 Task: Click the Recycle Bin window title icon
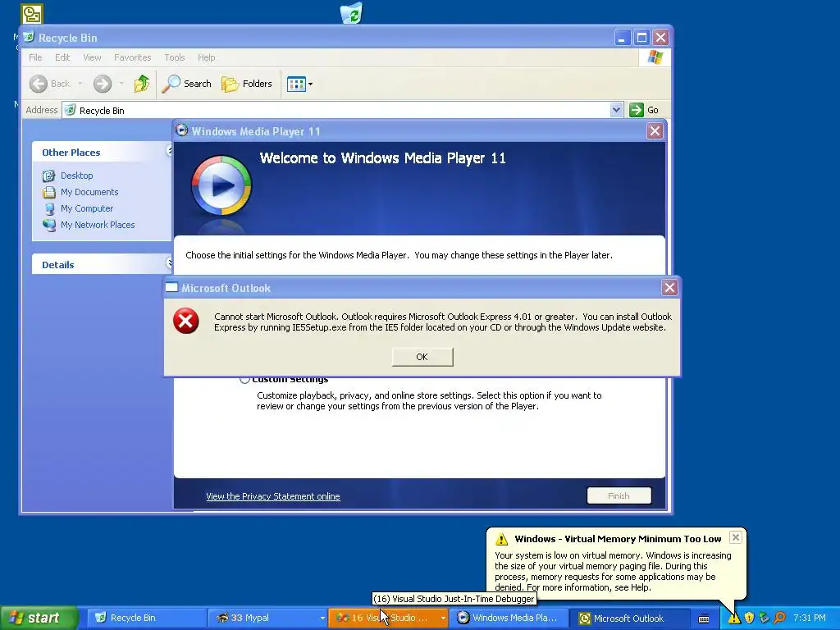tap(29, 38)
